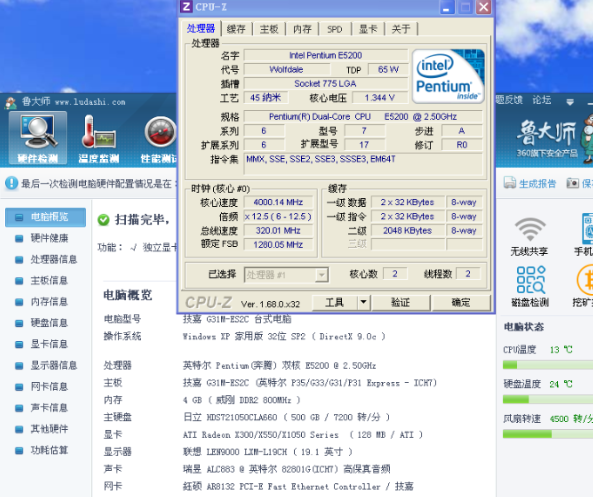
Task: Switch to 缓存 tab in CPU-Z
Action: tap(236, 29)
